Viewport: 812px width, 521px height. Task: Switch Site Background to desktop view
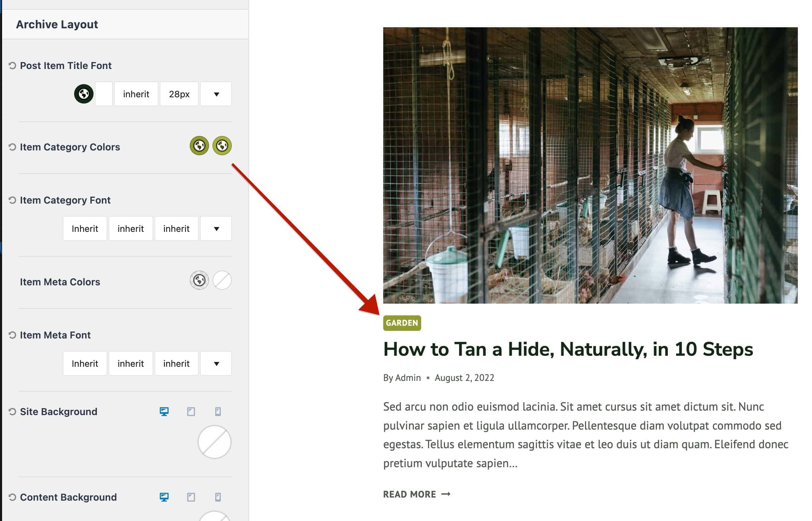(164, 411)
